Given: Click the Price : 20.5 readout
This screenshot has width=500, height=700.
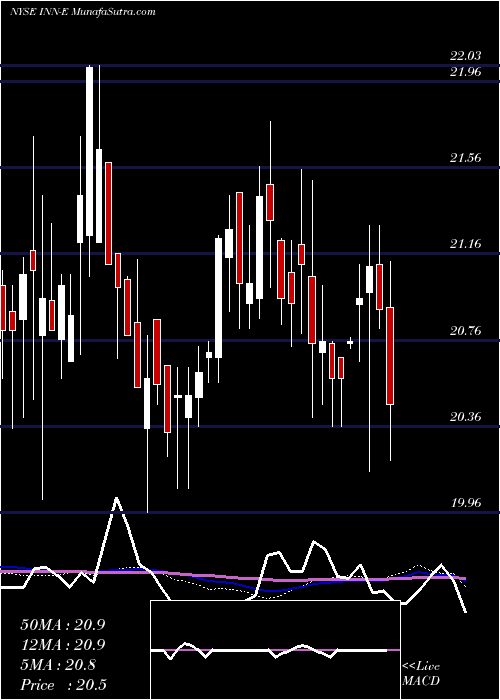Looking at the screenshot, I should [63, 685].
